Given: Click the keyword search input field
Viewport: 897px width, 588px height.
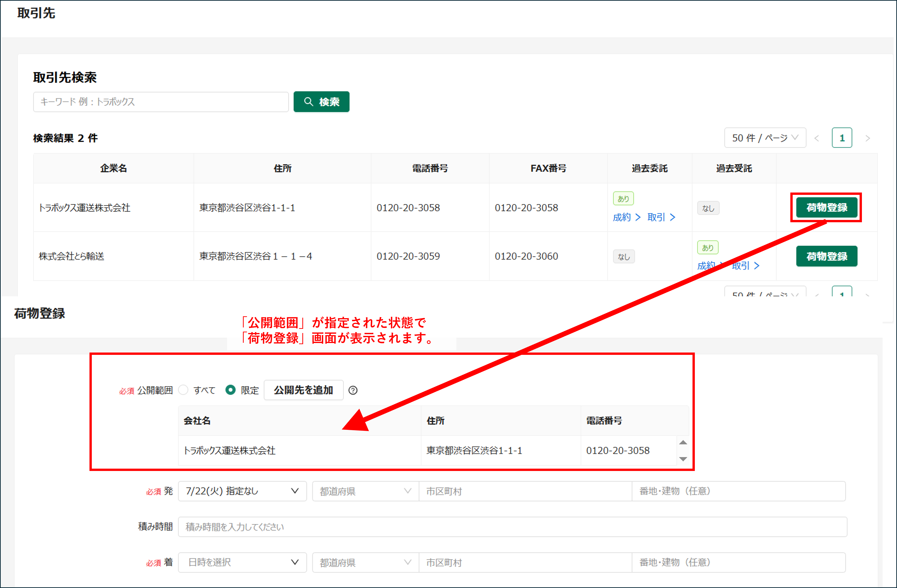Looking at the screenshot, I should click(161, 102).
